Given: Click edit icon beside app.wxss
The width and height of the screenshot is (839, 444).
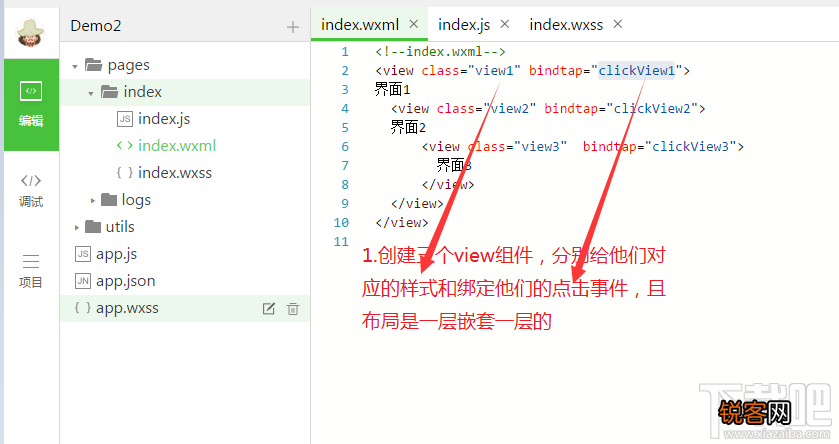Looking at the screenshot, I should coord(268,309).
